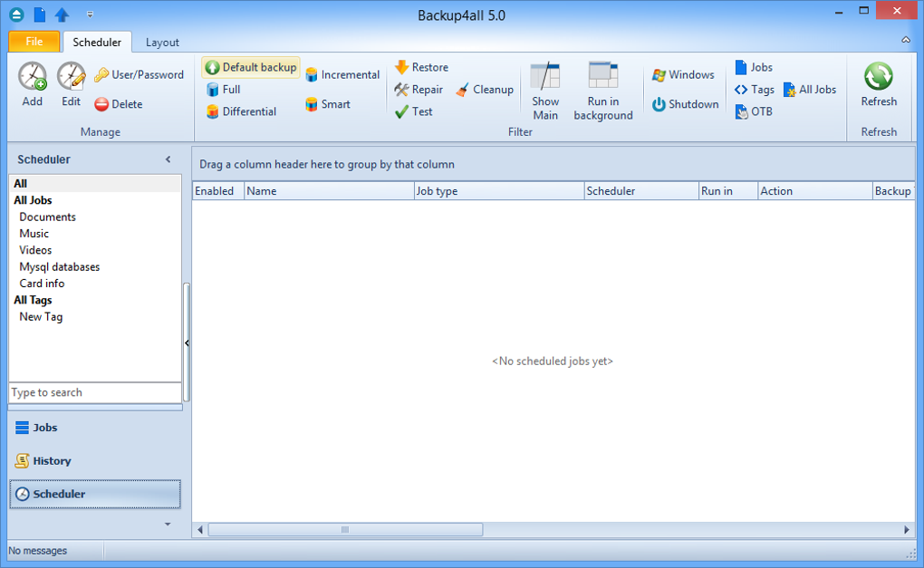Filter the list by Tags
Image resolution: width=924 pixels, height=568 pixels.
coord(755,90)
